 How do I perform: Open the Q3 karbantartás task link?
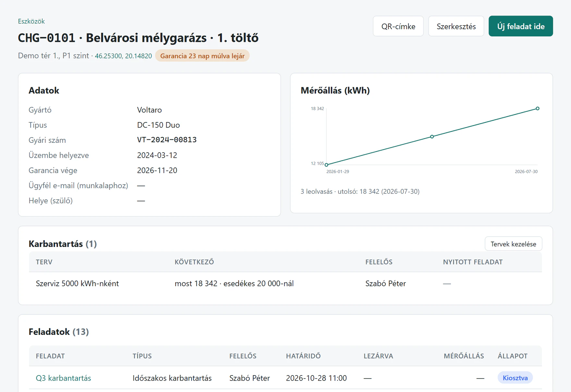(x=63, y=378)
